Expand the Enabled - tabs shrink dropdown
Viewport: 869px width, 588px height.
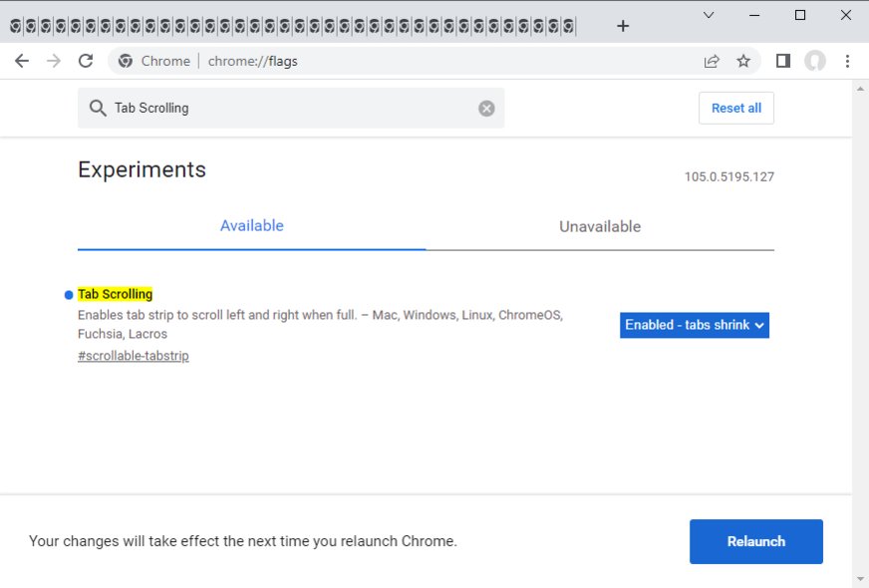pos(695,325)
